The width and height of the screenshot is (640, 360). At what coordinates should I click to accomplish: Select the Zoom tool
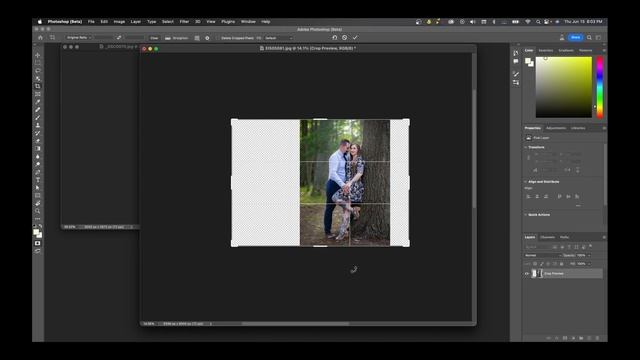(38, 211)
